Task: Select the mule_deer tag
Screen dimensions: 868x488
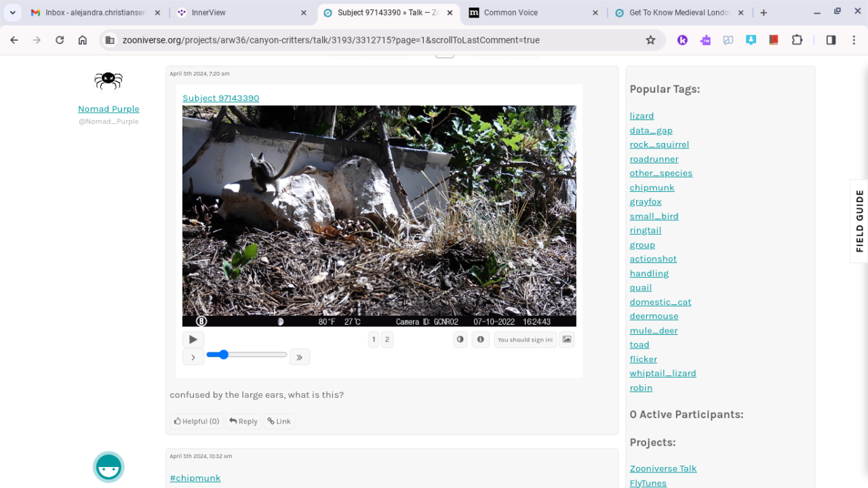Action: (x=654, y=331)
